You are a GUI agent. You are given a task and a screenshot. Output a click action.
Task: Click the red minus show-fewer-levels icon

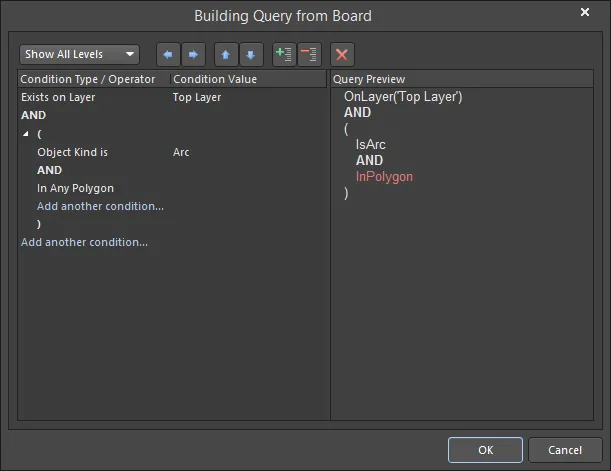309,55
